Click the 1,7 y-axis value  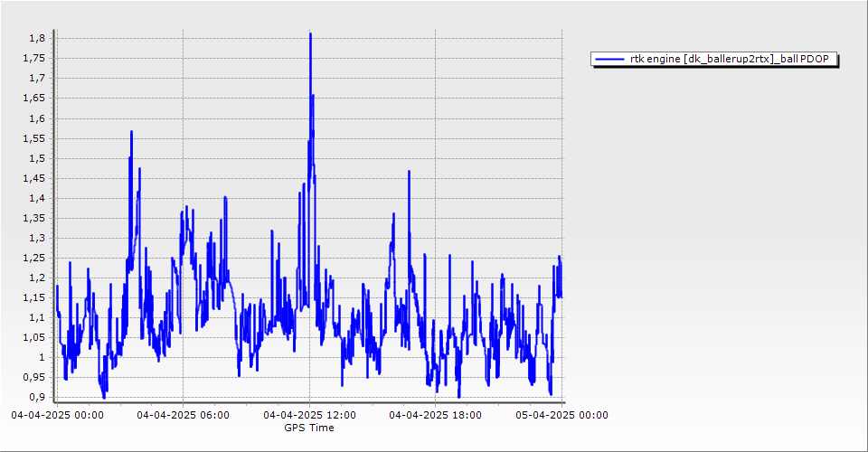(37, 78)
